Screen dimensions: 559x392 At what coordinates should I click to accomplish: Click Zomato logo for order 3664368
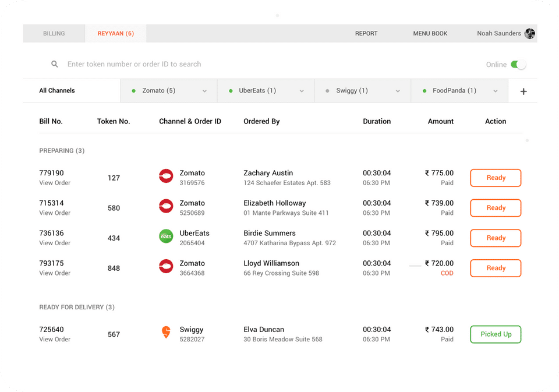(166, 266)
